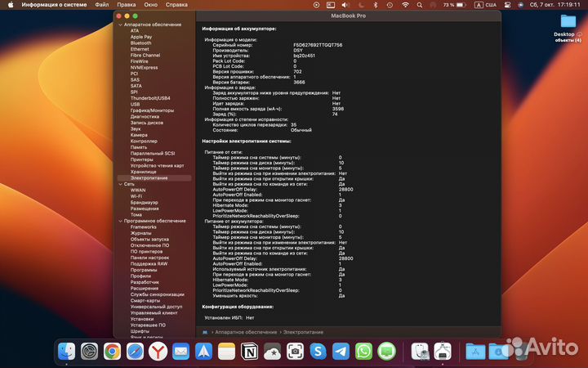This screenshot has width=588, height=368.
Task: Open Reeder cloud-star app in Dock
Action: click(272, 352)
